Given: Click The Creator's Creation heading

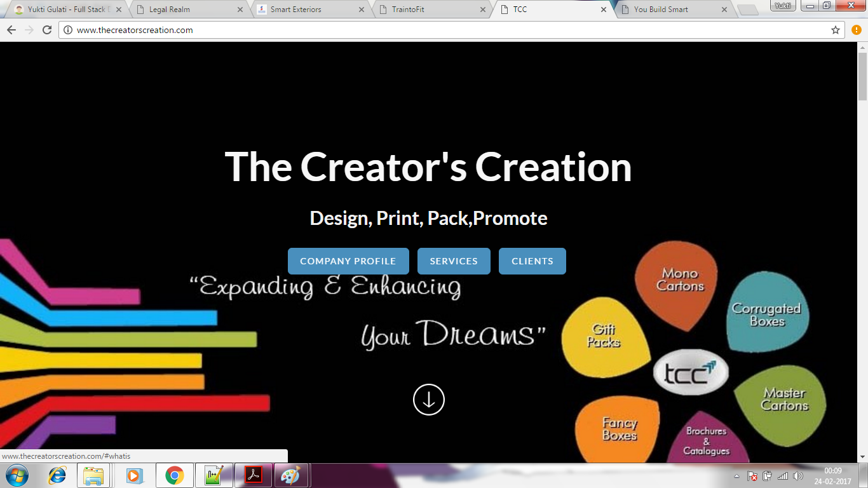Looking at the screenshot, I should [x=428, y=166].
